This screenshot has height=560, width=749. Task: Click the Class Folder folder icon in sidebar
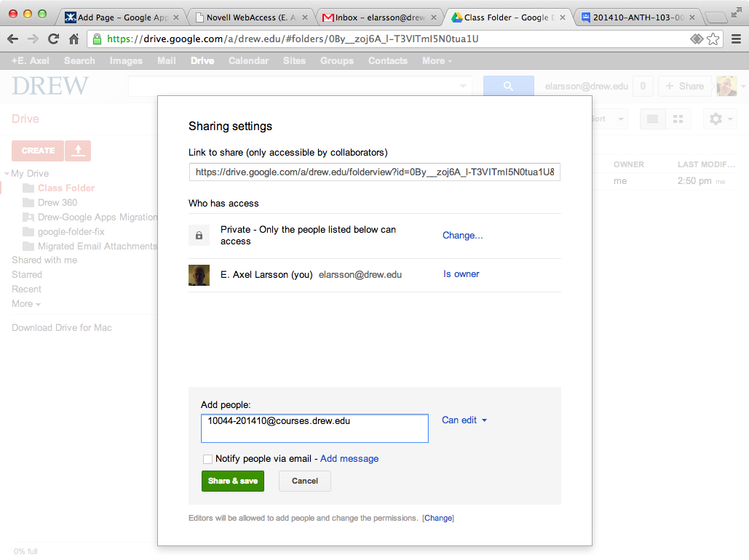coord(28,188)
